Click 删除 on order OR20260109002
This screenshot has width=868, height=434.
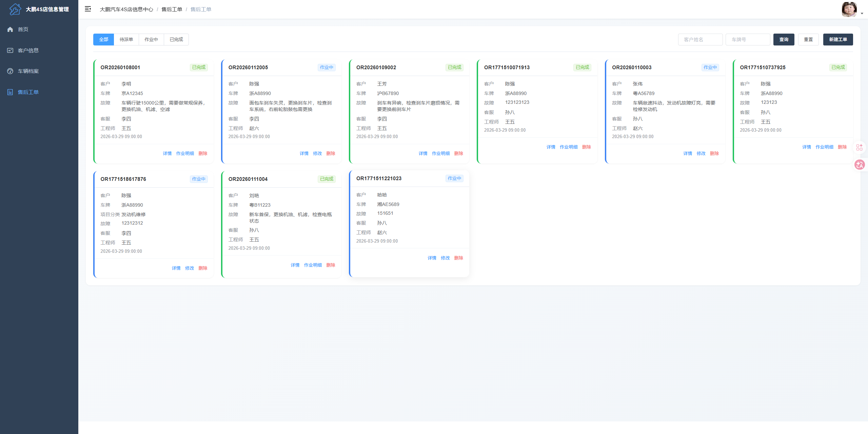tap(458, 153)
